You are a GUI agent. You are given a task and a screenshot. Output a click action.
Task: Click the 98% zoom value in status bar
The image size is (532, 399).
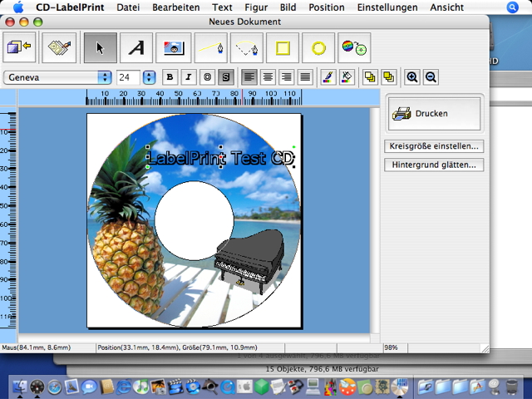tap(392, 347)
